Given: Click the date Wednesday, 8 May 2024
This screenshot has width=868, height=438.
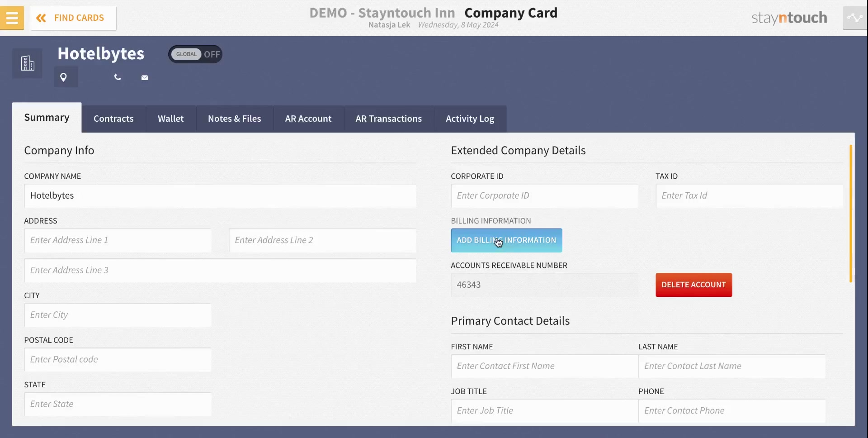Looking at the screenshot, I should pyautogui.click(x=458, y=25).
